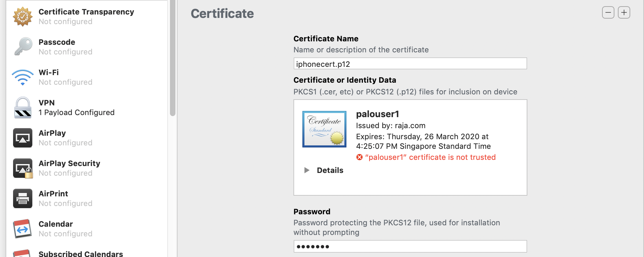Click the AirPrint printer icon
644x257 pixels.
pos(23,198)
